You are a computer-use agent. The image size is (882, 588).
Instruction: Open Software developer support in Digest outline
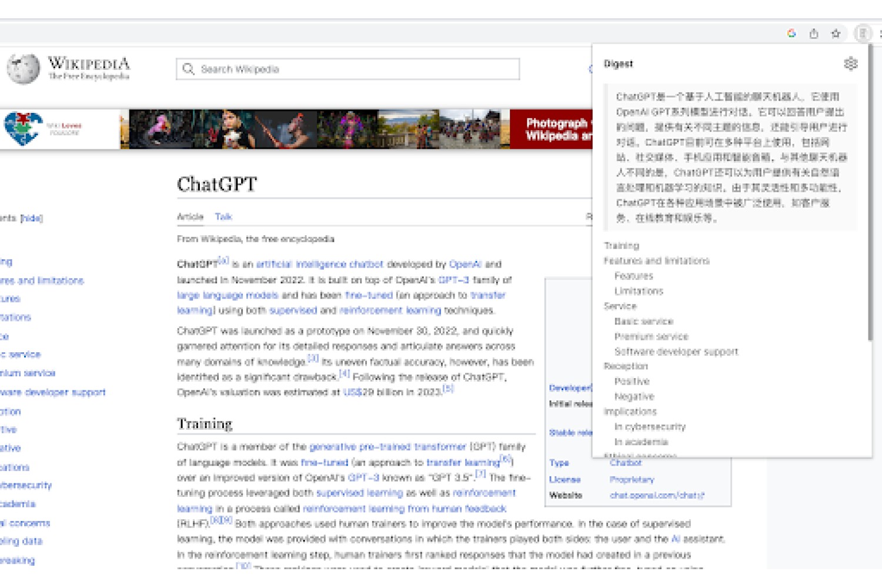coord(676,352)
